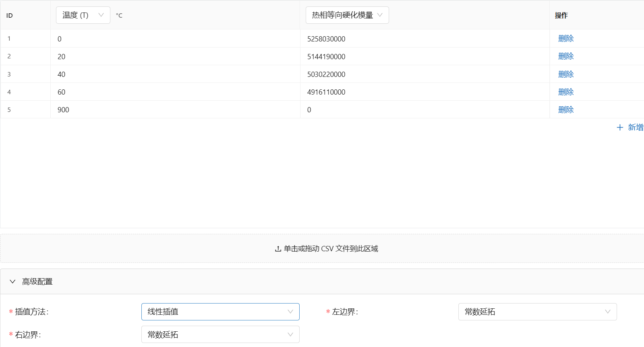This screenshot has height=347, width=644.
Task: Select temperature cell value 0 in row 1
Action: [175, 39]
